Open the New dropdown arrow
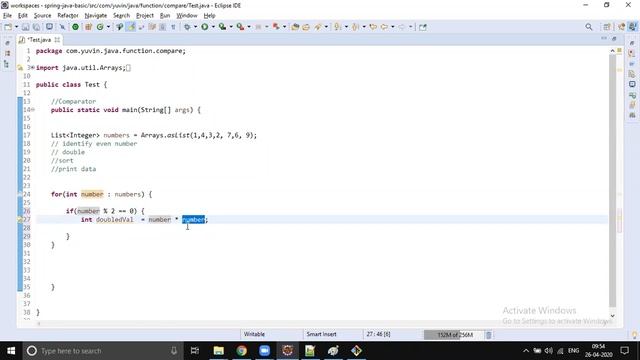This screenshot has width=640, height=360. coord(16,27)
